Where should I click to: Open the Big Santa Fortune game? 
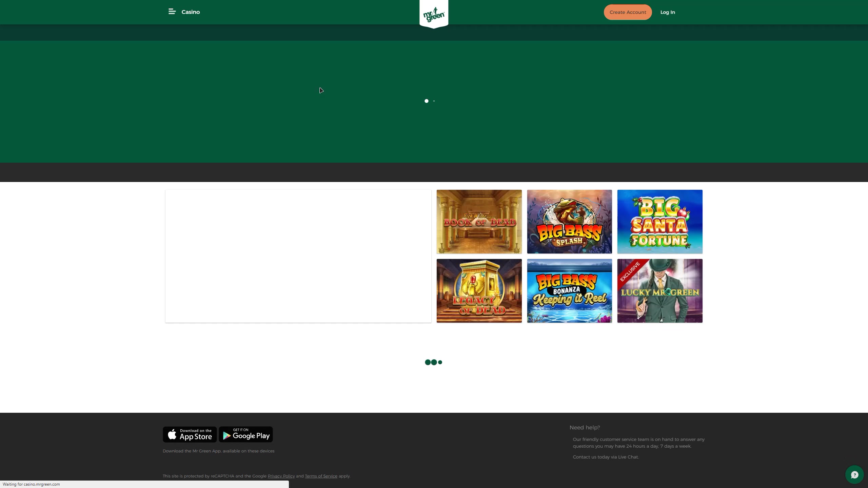(x=660, y=222)
